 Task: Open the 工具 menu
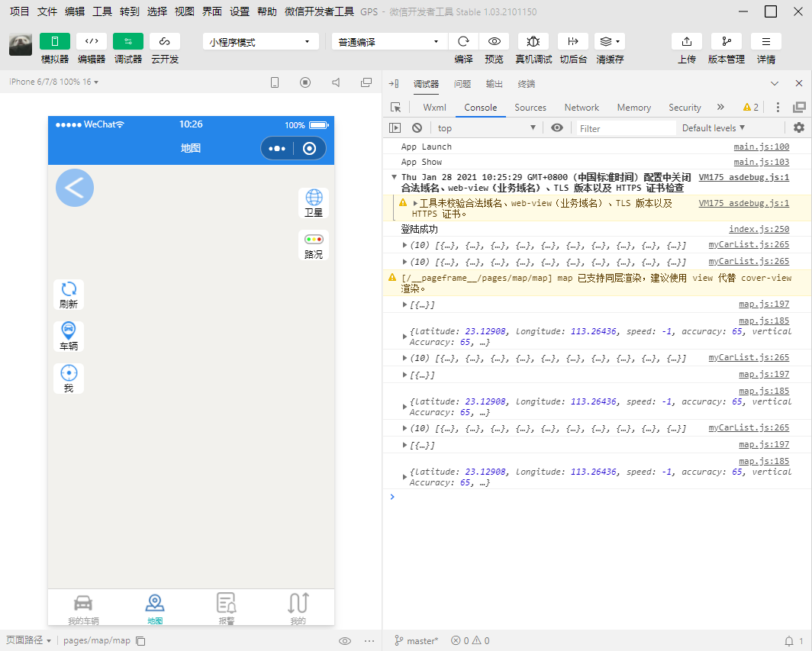[x=102, y=11]
